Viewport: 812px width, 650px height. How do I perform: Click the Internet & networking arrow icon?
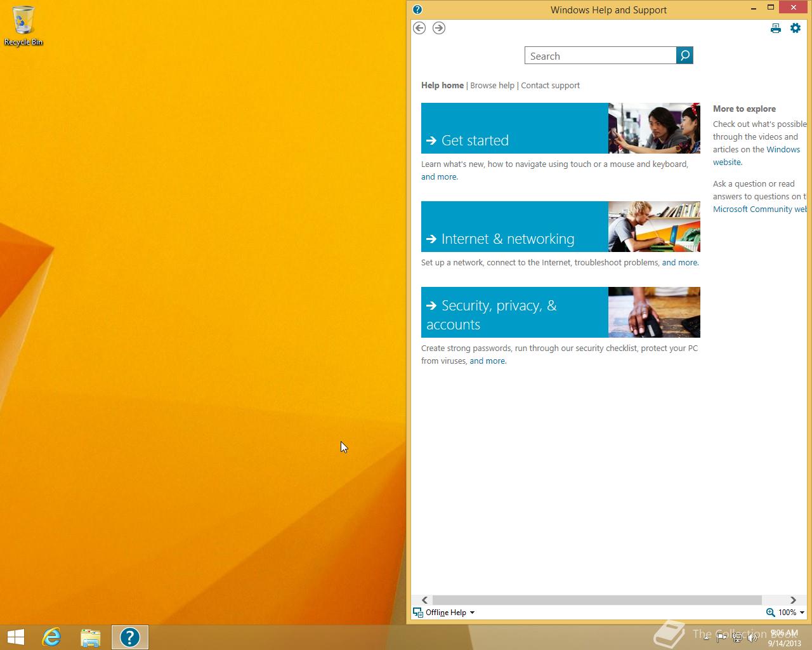coord(431,239)
